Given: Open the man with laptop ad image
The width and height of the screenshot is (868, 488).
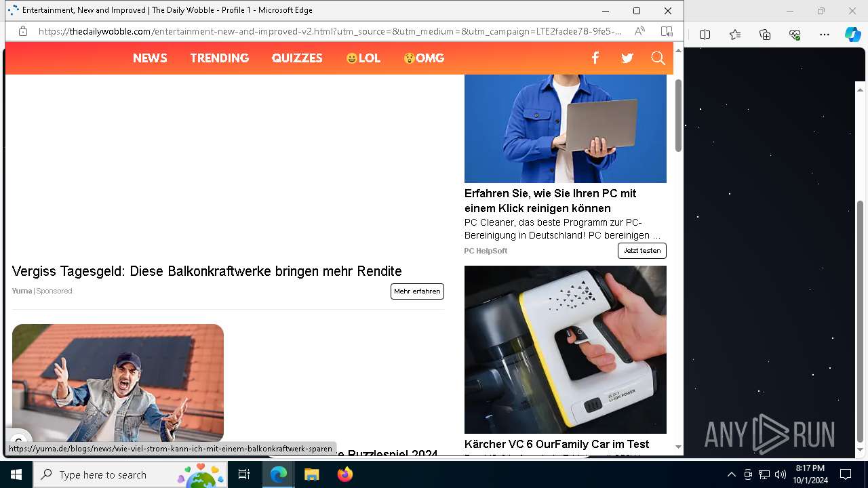Looking at the screenshot, I should pos(566,129).
